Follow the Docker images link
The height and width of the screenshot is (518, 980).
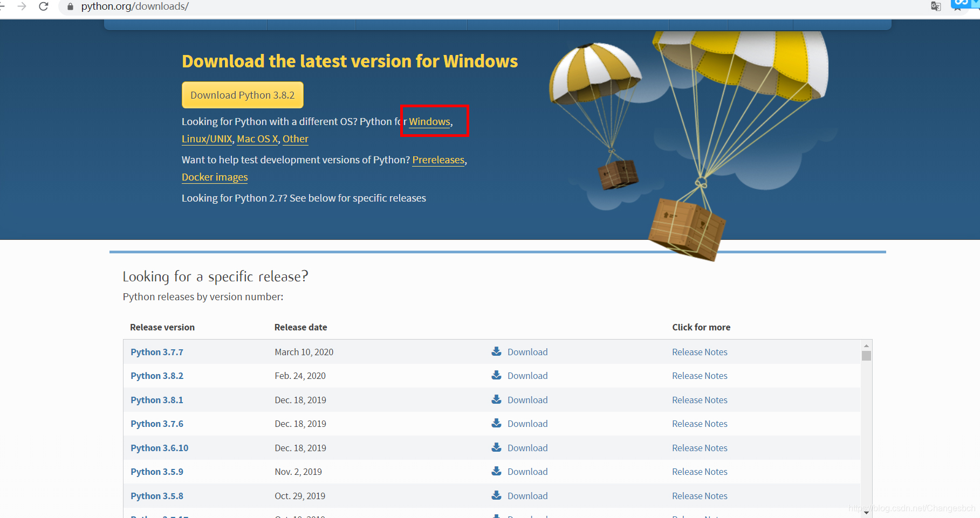(x=215, y=177)
